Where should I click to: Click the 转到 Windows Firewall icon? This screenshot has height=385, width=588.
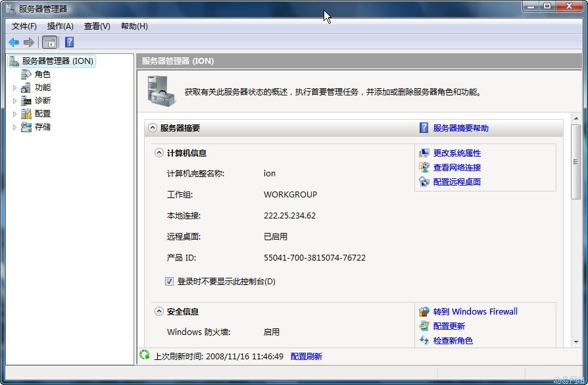[x=424, y=312]
